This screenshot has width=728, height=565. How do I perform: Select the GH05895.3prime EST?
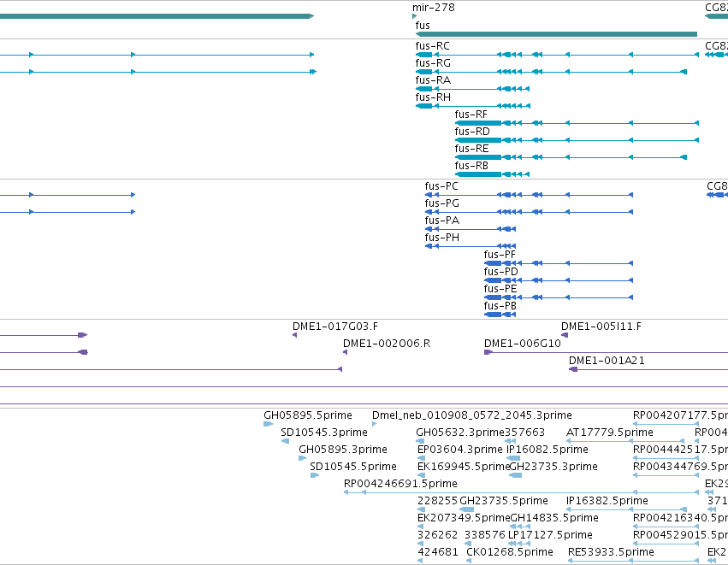coord(302,458)
